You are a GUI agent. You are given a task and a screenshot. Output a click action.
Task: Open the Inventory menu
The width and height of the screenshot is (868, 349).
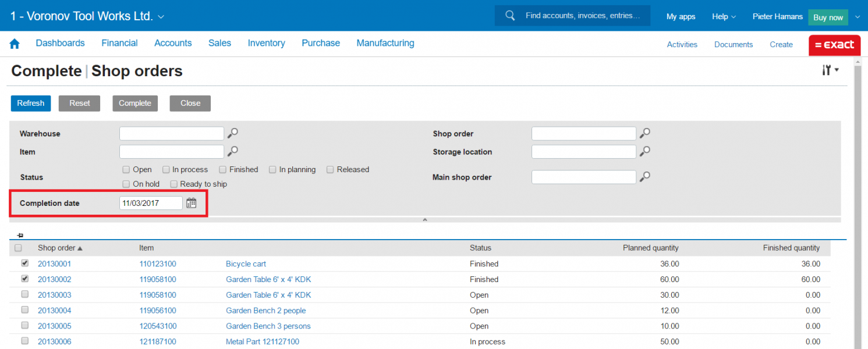click(x=266, y=43)
